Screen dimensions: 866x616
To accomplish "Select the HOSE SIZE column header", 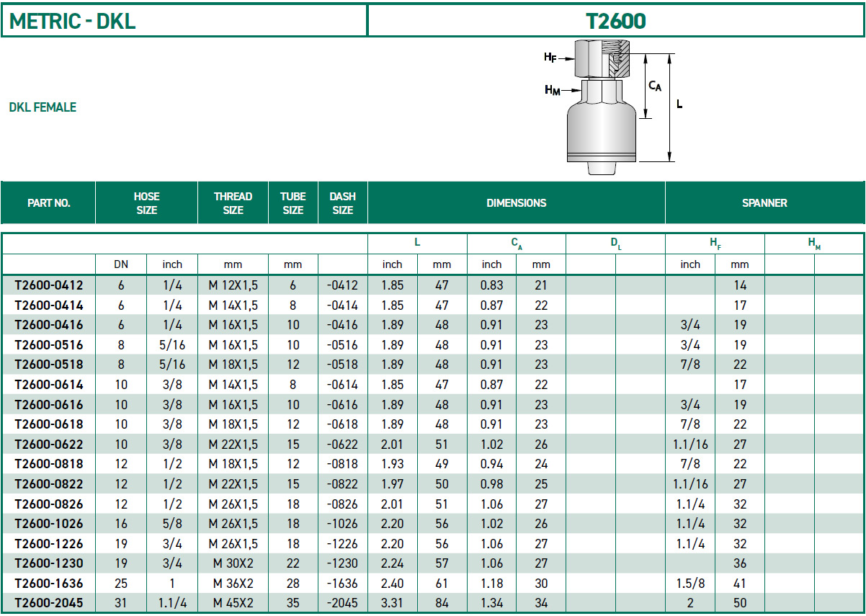I will point(146,203).
